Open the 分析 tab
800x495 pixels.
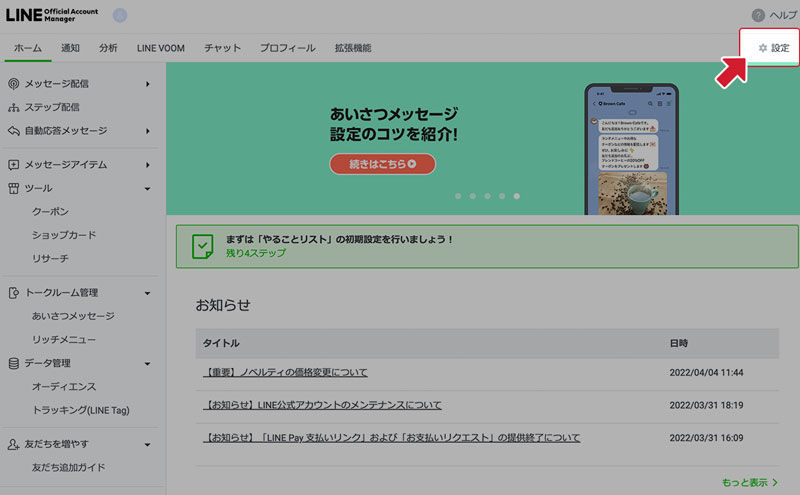[108, 48]
